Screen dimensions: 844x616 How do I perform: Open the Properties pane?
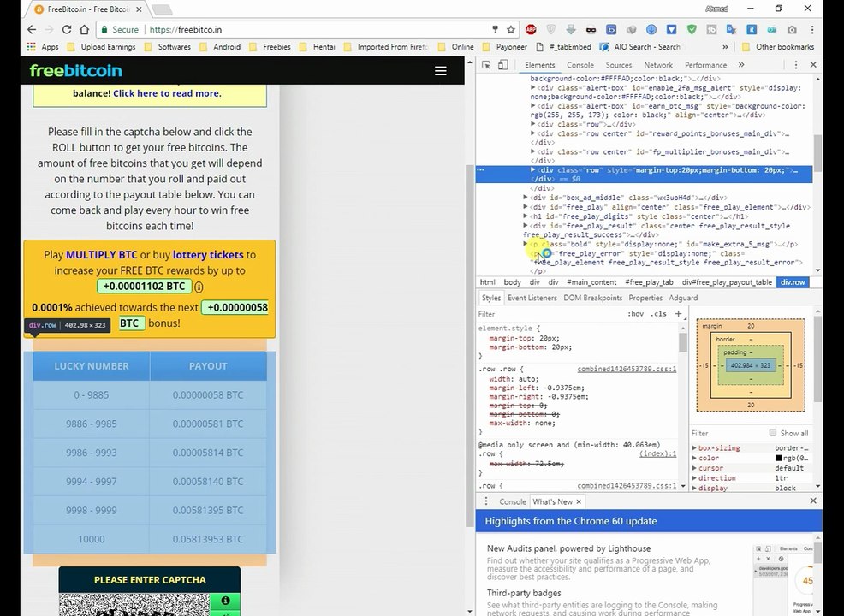click(645, 298)
